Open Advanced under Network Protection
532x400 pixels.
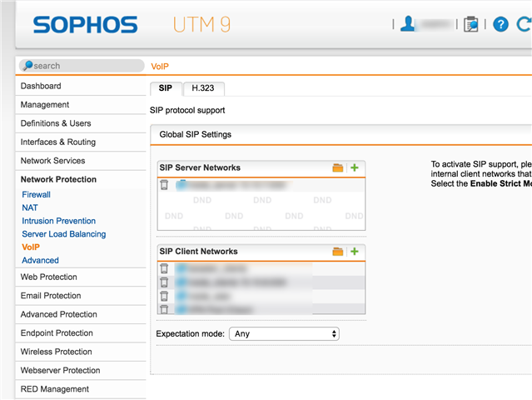[x=40, y=261]
